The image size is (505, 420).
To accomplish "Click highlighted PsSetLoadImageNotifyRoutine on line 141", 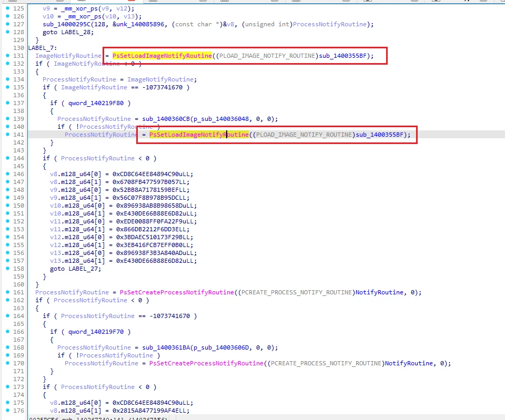I will click(199, 135).
